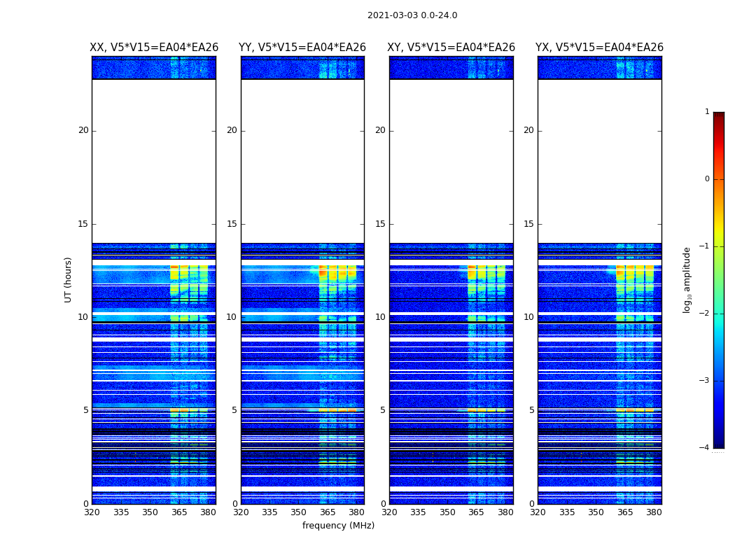Click the log10 amplitude colorbar label
The height and width of the screenshot is (560, 735).
687,280
